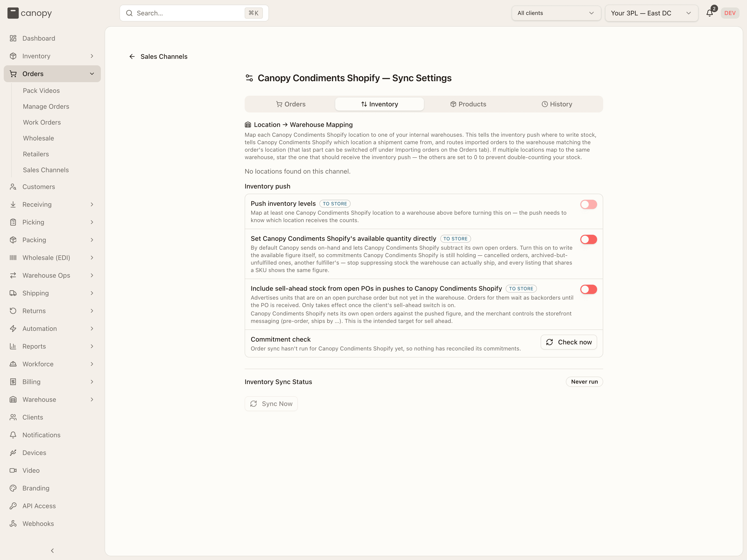Image resolution: width=747 pixels, height=560 pixels.
Task: Click the Dashboard sidebar icon
Action: point(13,38)
